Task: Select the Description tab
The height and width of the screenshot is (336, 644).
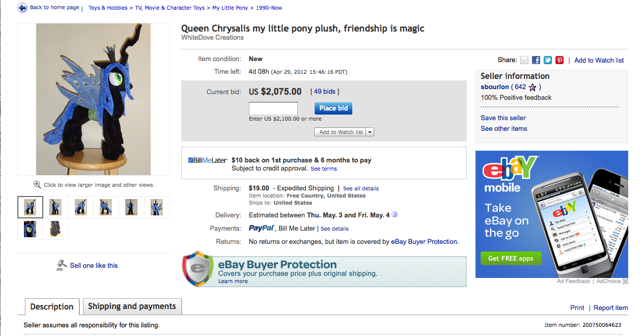Action: coord(52,307)
